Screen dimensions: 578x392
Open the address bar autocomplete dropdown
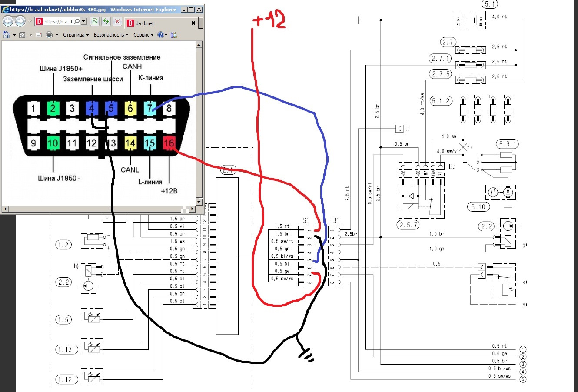tap(84, 21)
